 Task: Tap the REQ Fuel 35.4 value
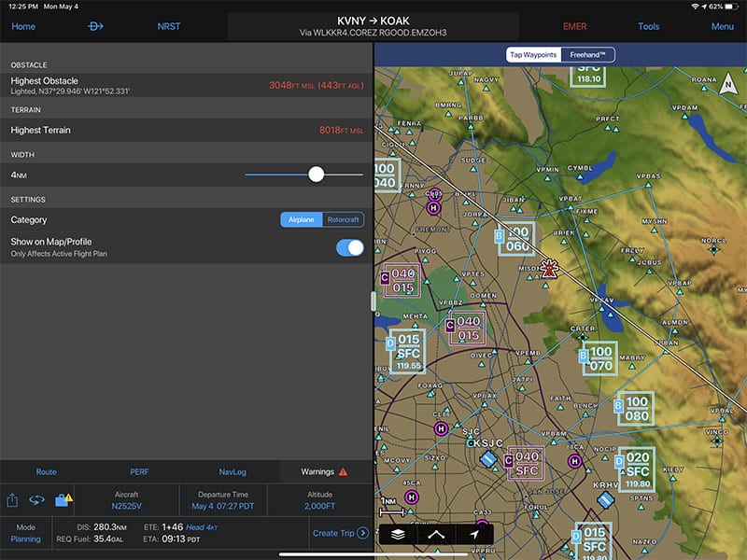[108, 539]
